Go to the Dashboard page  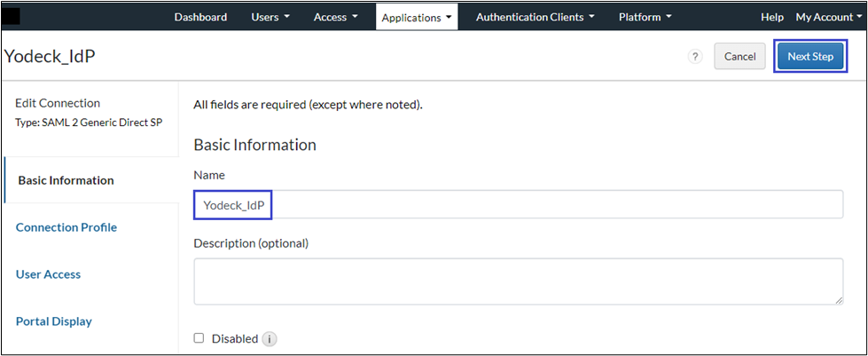[x=200, y=17]
